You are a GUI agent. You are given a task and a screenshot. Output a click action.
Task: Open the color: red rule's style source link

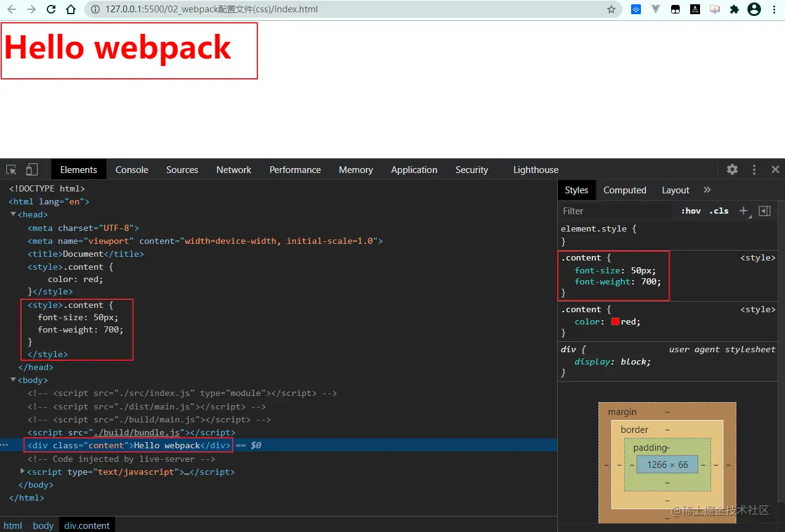(758, 310)
